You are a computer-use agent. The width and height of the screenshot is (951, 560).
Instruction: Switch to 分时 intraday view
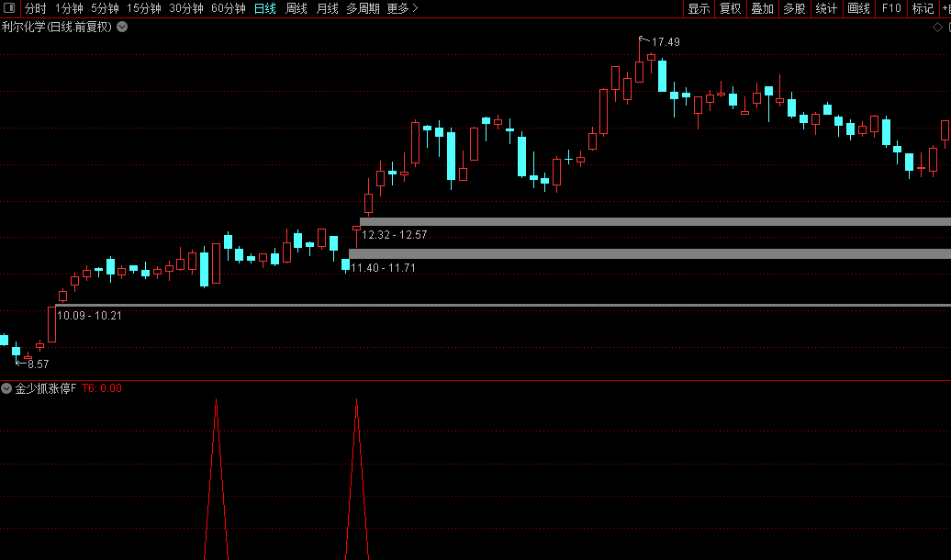tap(35, 8)
